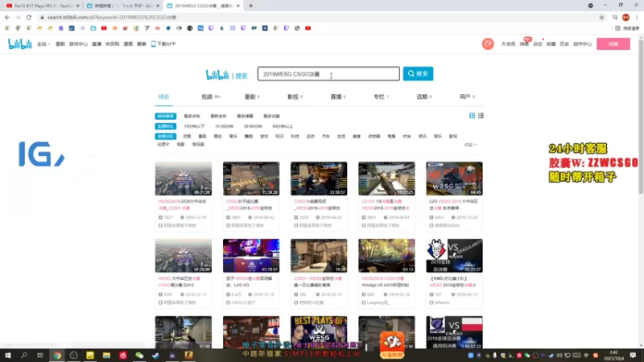Switch to the 影视 results tab
Image resolution: width=644 pixels, height=362 pixels.
click(295, 97)
